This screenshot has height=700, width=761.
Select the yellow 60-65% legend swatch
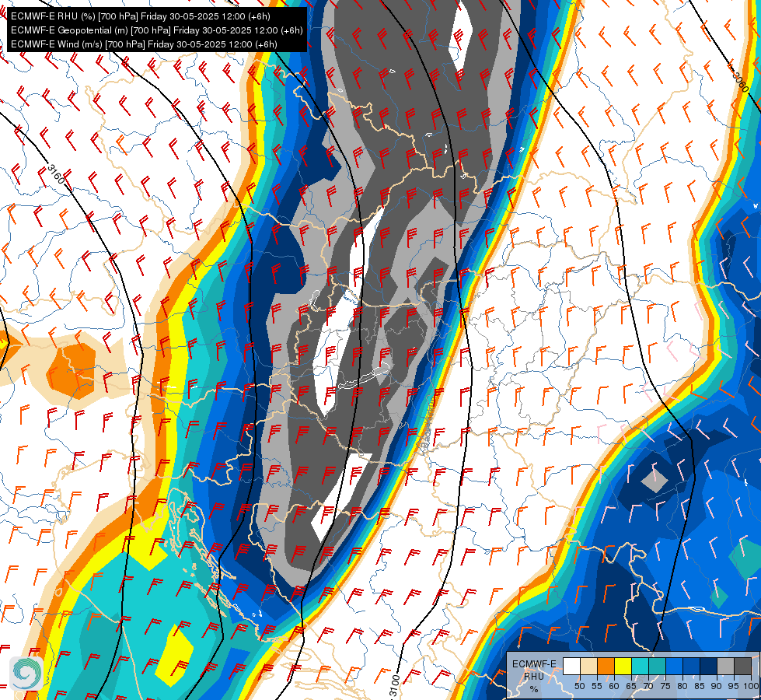click(623, 666)
